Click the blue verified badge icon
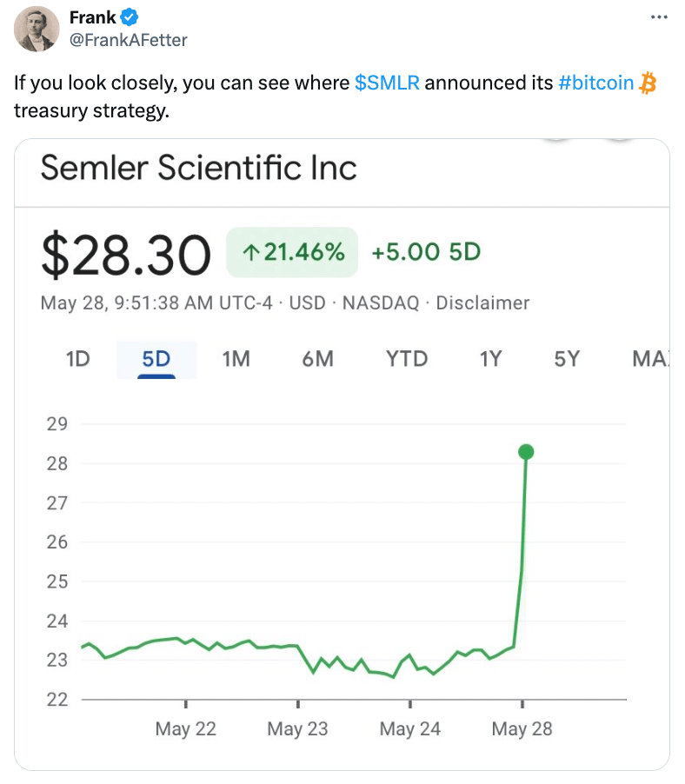685x784 pixels. [130, 17]
